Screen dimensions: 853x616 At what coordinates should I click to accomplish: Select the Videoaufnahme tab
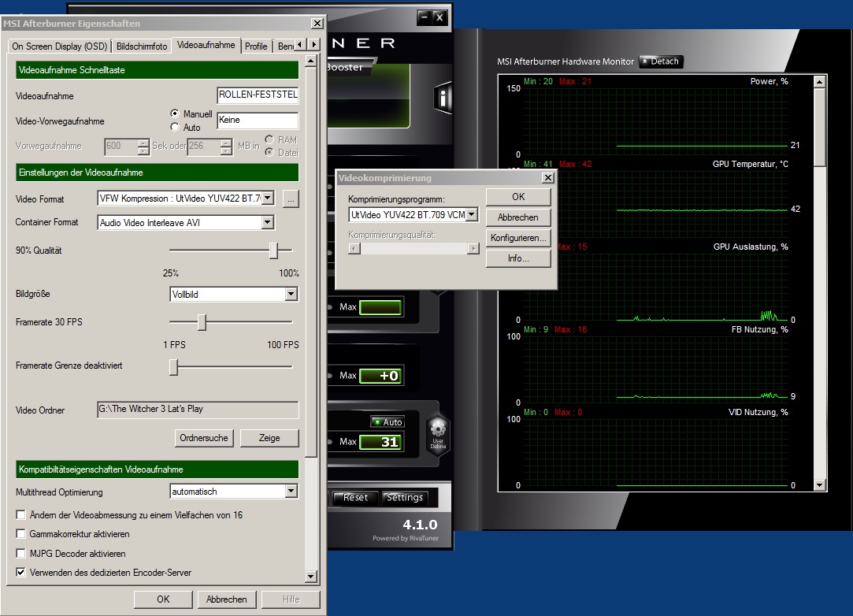tap(206, 45)
